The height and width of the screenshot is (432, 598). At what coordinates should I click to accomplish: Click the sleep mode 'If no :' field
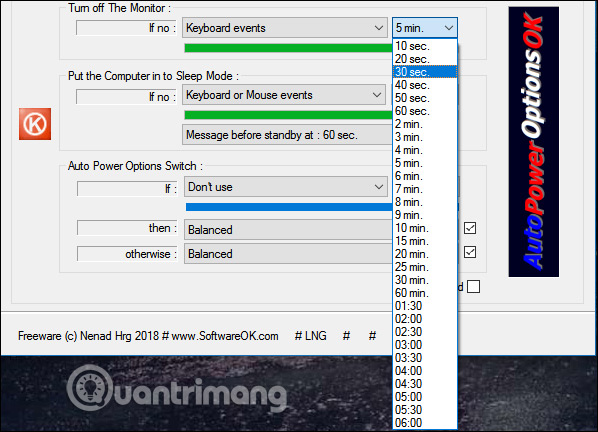(x=126, y=97)
